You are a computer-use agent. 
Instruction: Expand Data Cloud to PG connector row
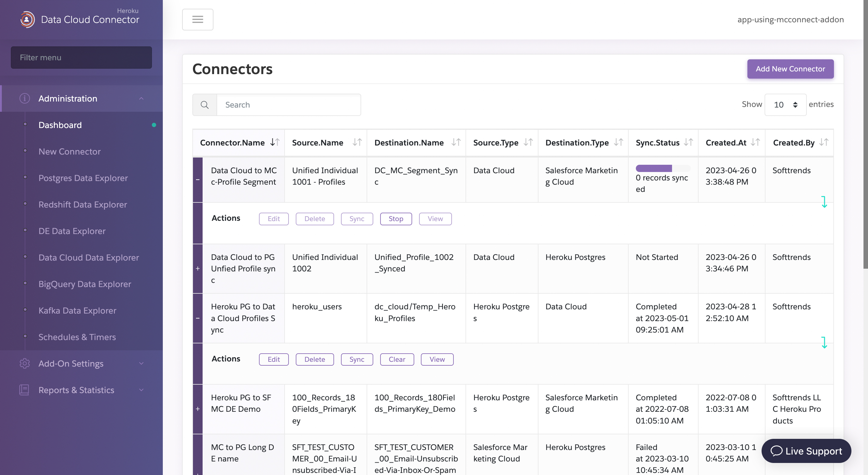pyautogui.click(x=197, y=268)
